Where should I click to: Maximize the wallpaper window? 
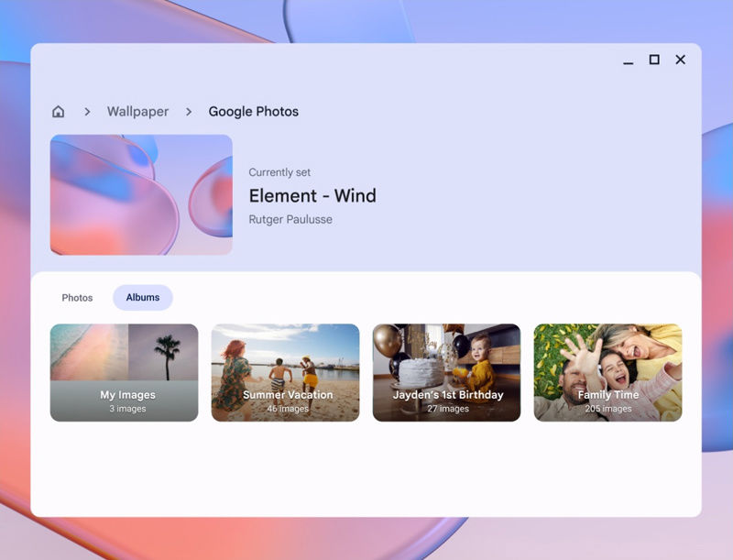pos(654,60)
